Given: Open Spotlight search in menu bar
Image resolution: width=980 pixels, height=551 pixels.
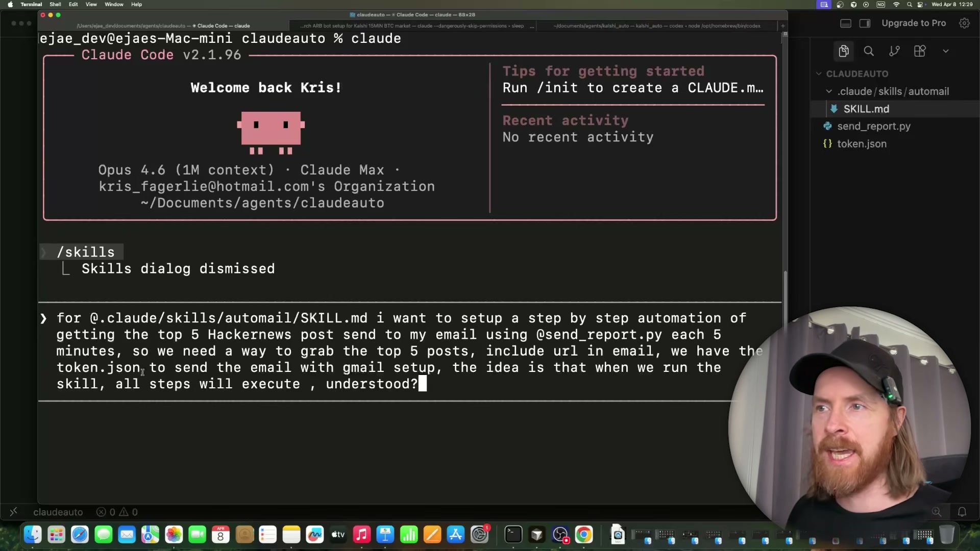Looking at the screenshot, I should click(909, 4).
